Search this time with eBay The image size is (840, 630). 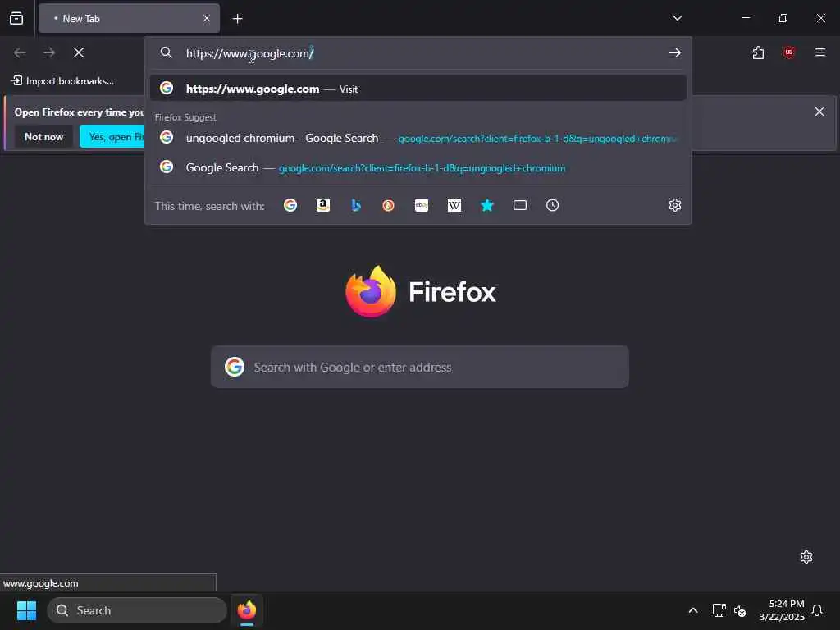(x=422, y=205)
